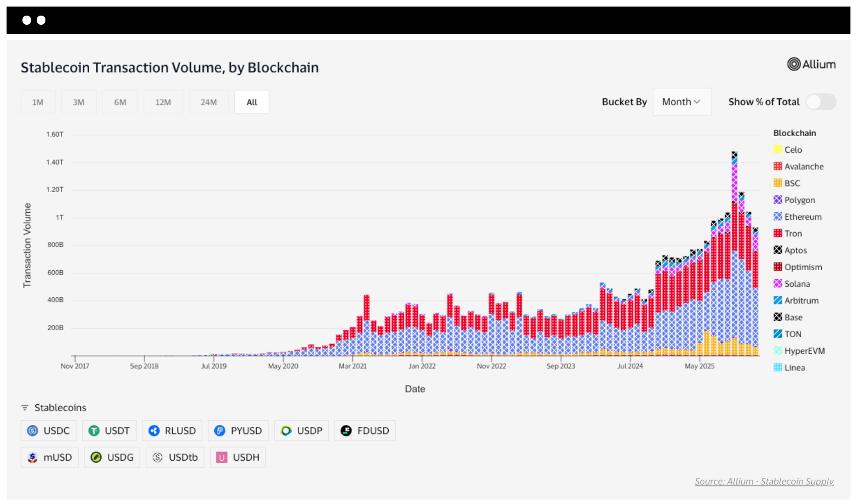Click the Bucket By label
The image size is (857, 504).
pyautogui.click(x=624, y=102)
